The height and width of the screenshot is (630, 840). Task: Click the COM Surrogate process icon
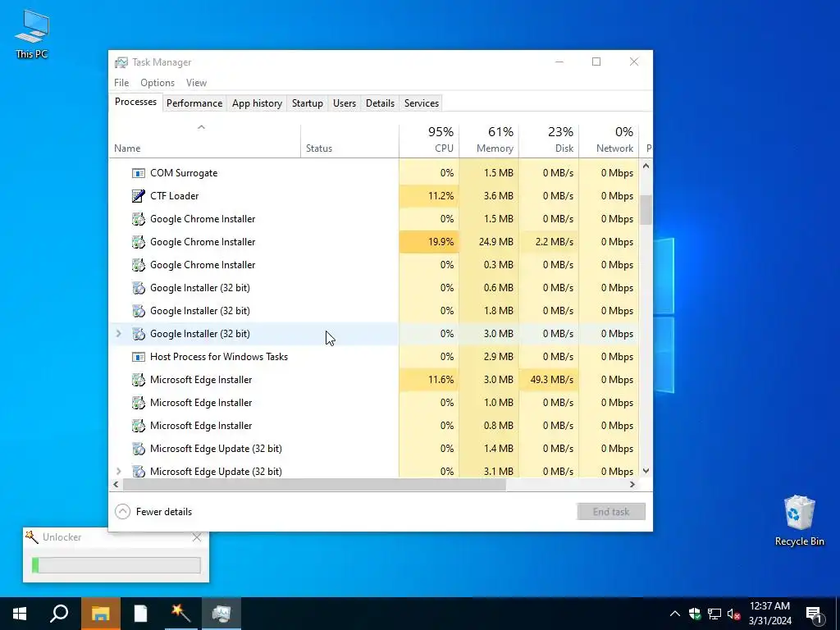click(x=138, y=173)
